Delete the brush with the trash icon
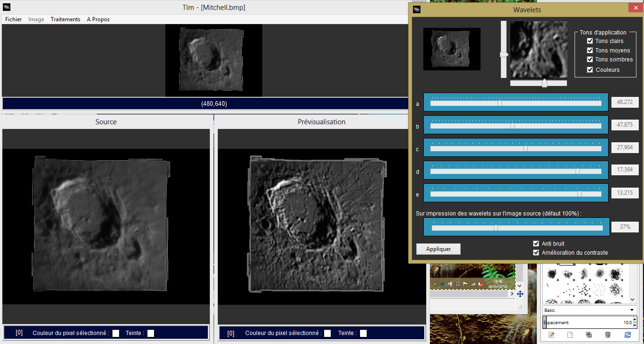 click(x=608, y=335)
